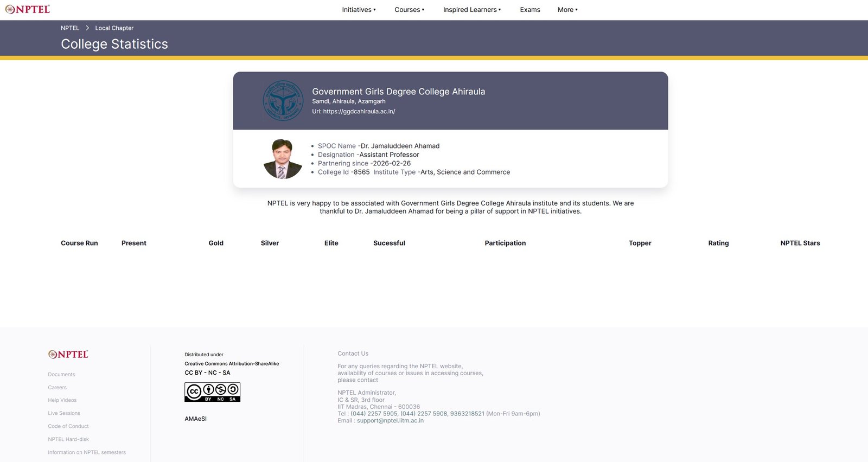868x462 pixels.
Task: Open Local Chapter breadcrumb link
Action: point(114,28)
